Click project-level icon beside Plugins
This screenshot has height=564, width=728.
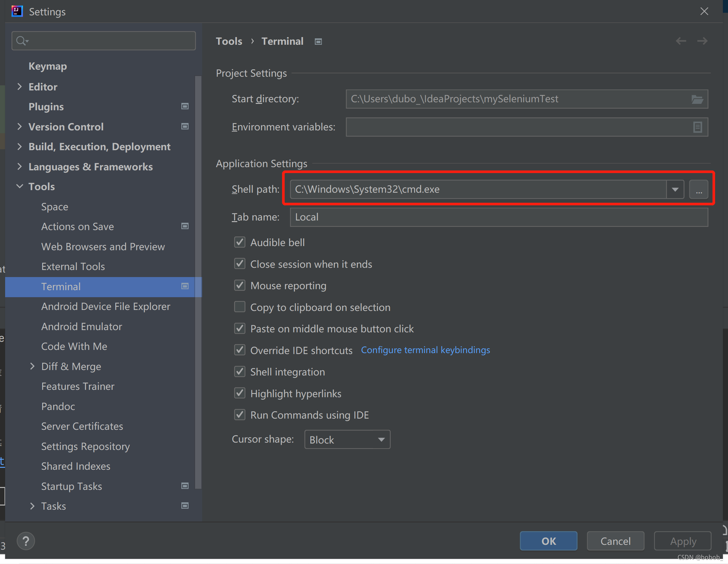185,106
